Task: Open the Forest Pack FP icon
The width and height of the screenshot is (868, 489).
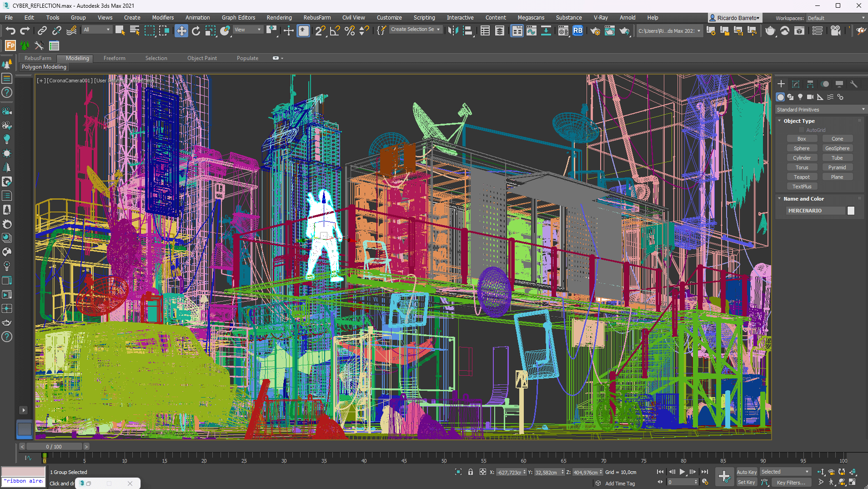Action: tap(10, 45)
